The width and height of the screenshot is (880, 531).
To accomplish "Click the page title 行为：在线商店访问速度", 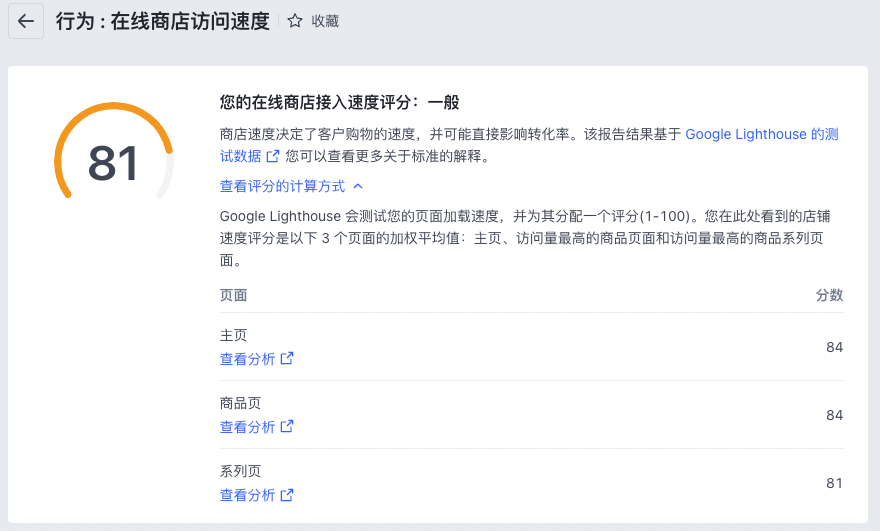I will coord(162,21).
